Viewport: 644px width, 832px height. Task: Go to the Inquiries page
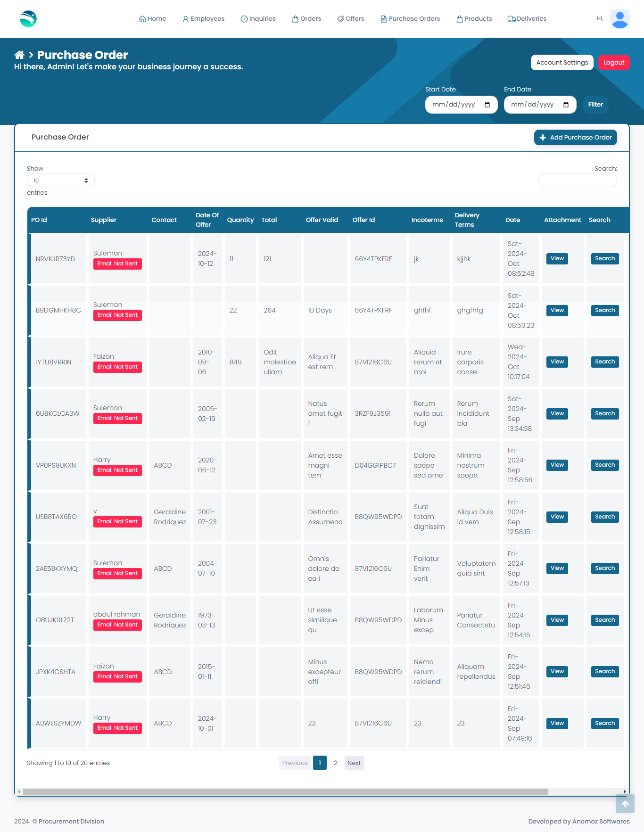point(258,19)
